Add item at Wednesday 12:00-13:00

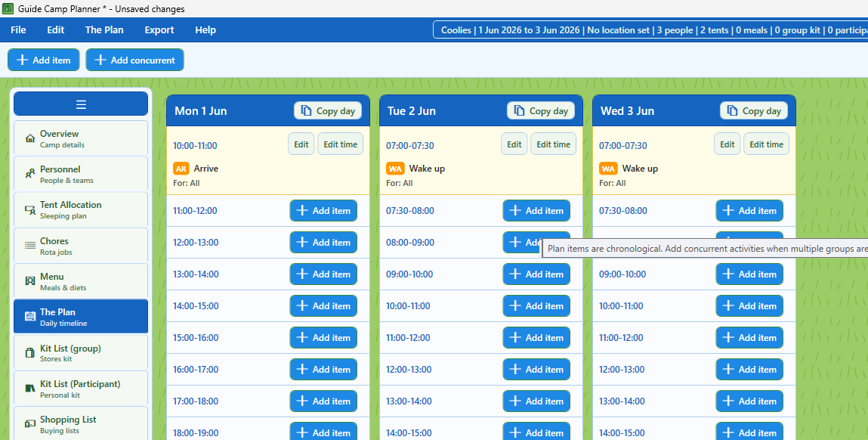click(x=749, y=369)
